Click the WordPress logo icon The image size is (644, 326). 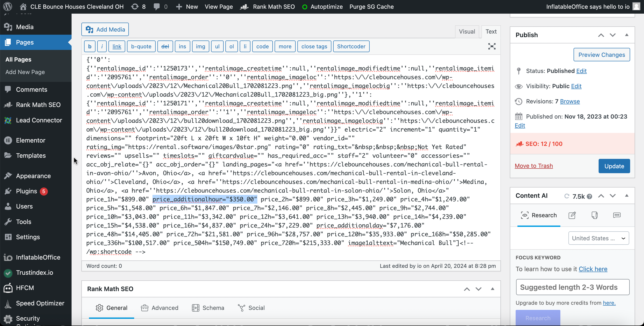point(8,6)
